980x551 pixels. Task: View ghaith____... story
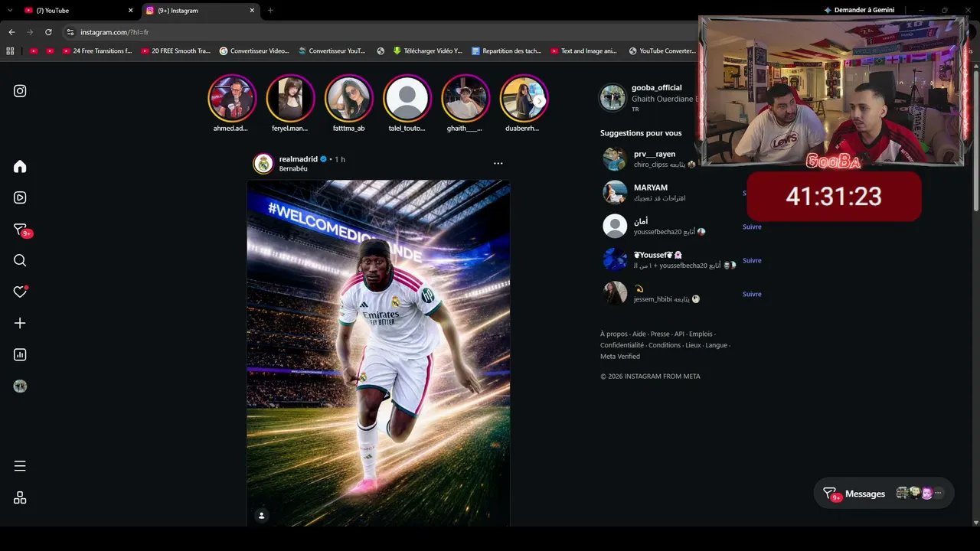point(465,99)
